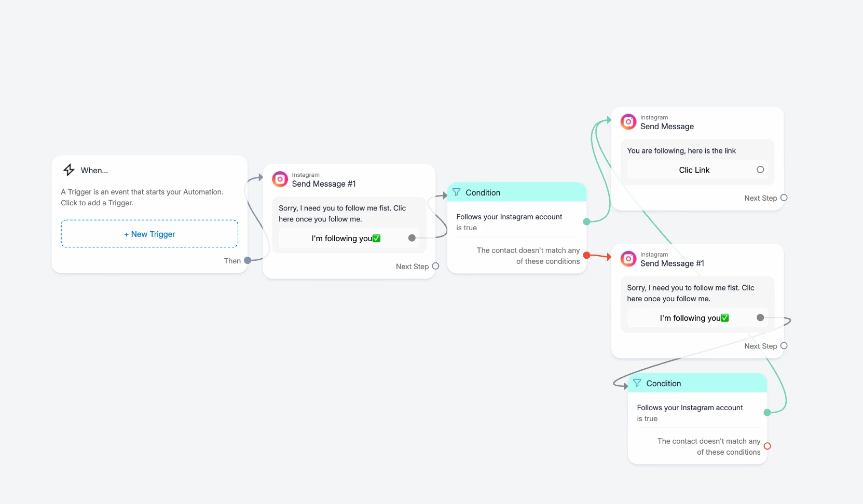This screenshot has height=504, width=863.
Task: Click the Next Step circle on the trigger-linked Send Message #1
Action: click(x=436, y=266)
